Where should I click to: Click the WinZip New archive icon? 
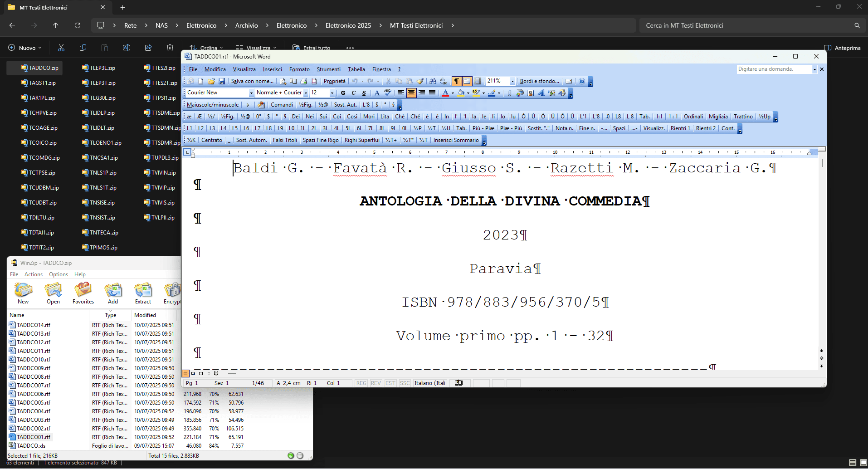tap(23, 293)
